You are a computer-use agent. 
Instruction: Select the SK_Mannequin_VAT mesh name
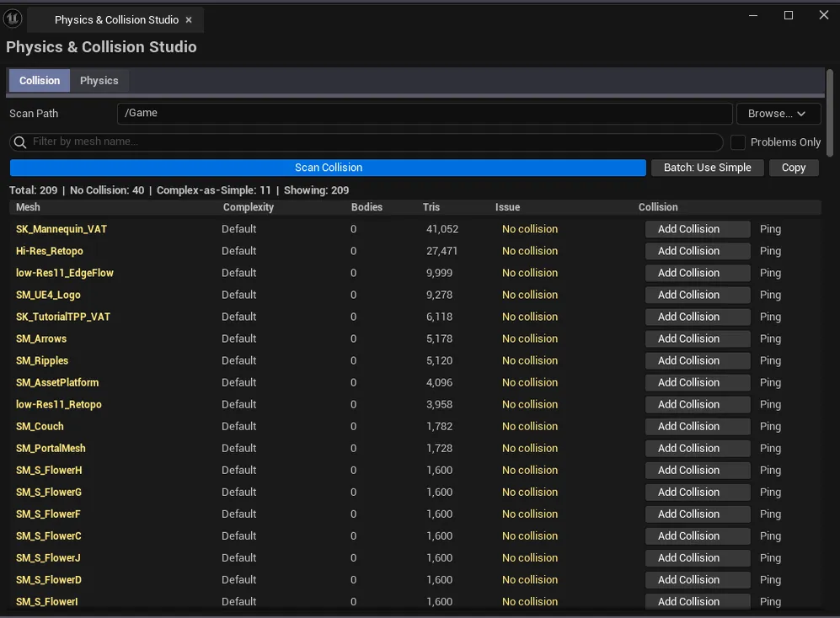click(x=61, y=229)
